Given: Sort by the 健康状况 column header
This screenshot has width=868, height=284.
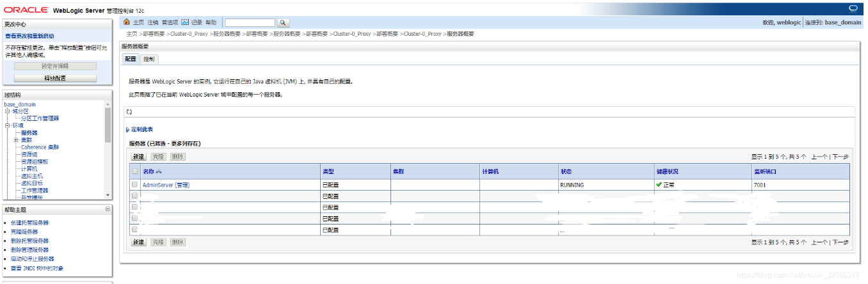Looking at the screenshot, I should (x=667, y=171).
